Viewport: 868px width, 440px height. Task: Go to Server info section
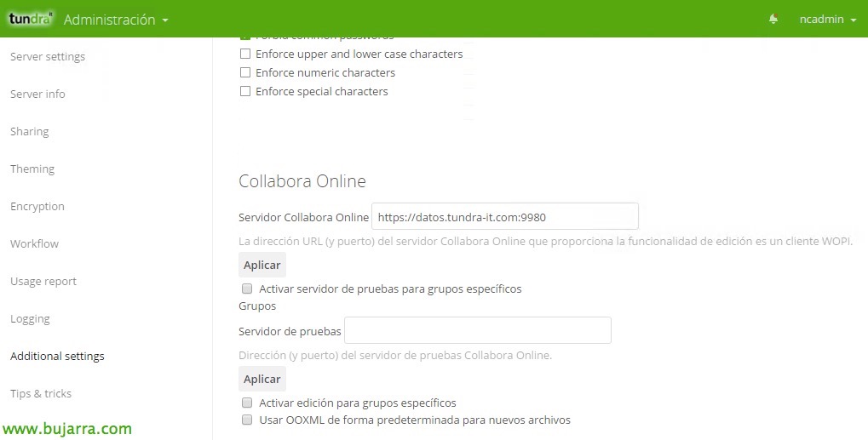[x=37, y=94]
